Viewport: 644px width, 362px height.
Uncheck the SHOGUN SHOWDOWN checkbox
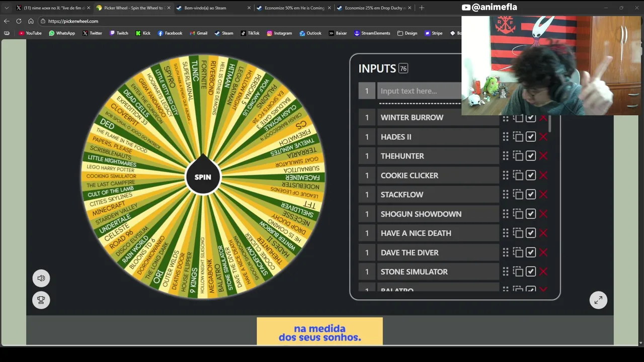[531, 214]
